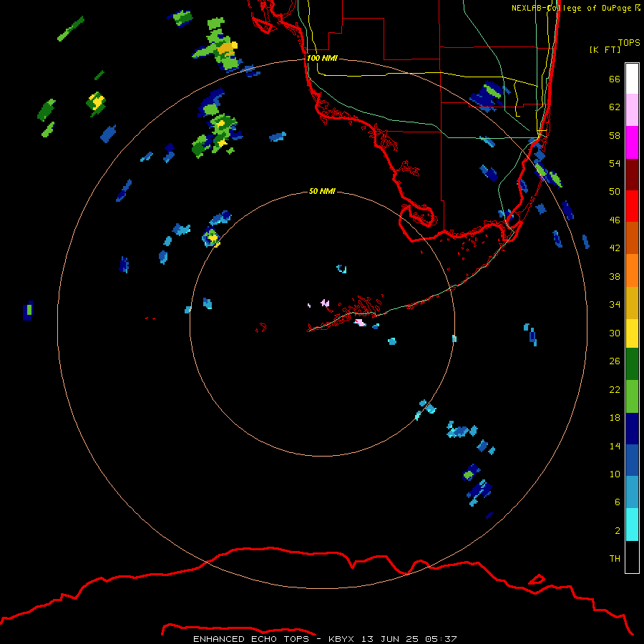Click the '05:37' timestamp text
Screen dimensions: 644x644
441,639
